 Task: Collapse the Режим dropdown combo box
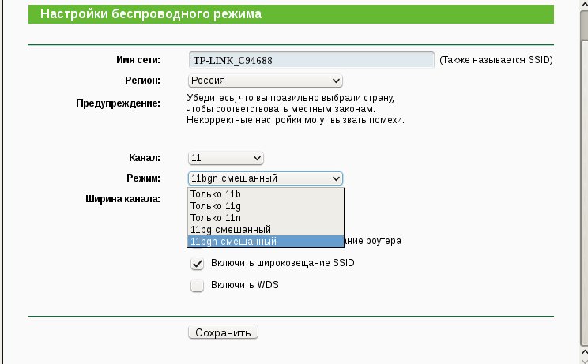265,178
